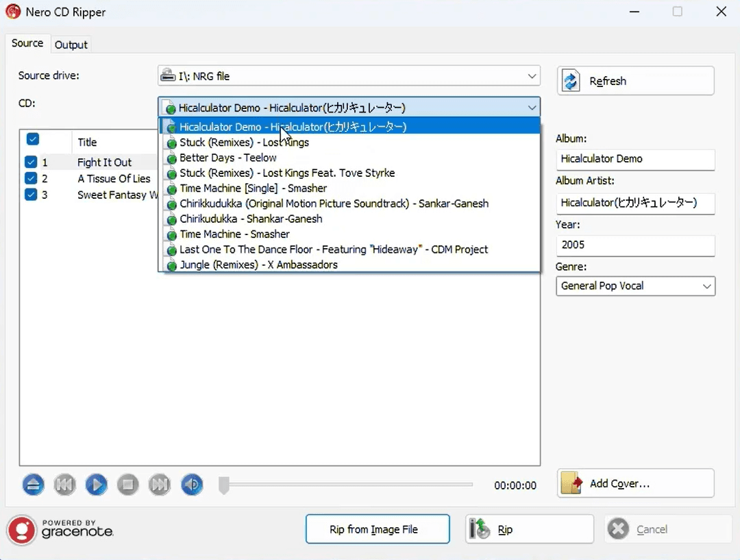Click the Gracenote logo icon

pyautogui.click(x=22, y=530)
